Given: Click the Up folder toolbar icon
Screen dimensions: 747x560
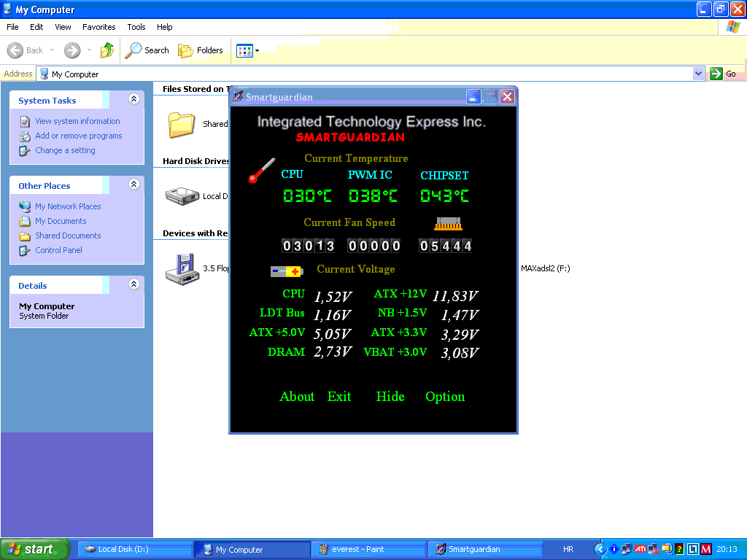Looking at the screenshot, I should [107, 50].
